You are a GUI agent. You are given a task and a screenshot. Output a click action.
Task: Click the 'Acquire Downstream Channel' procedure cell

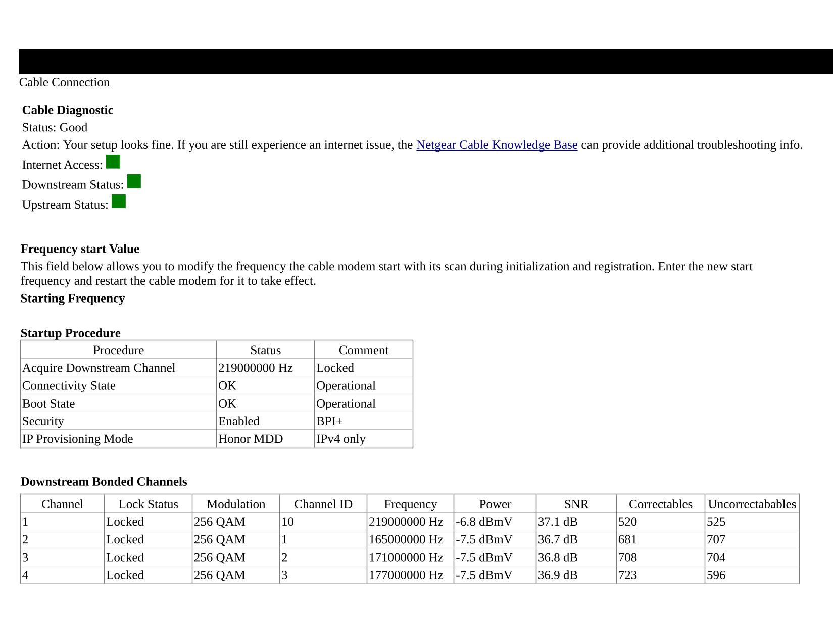click(119, 368)
